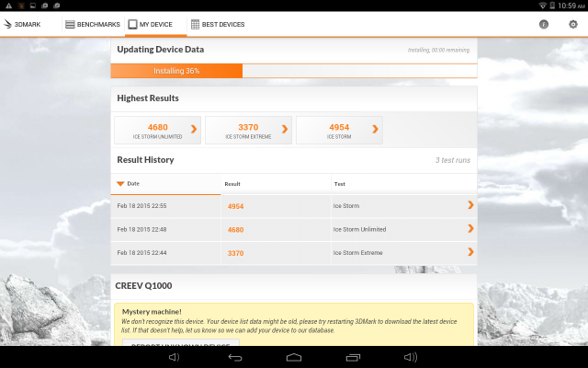588x368 pixels.
Task: Open the 4680 Ice Storm Unlimited card
Action: pyautogui.click(x=157, y=131)
